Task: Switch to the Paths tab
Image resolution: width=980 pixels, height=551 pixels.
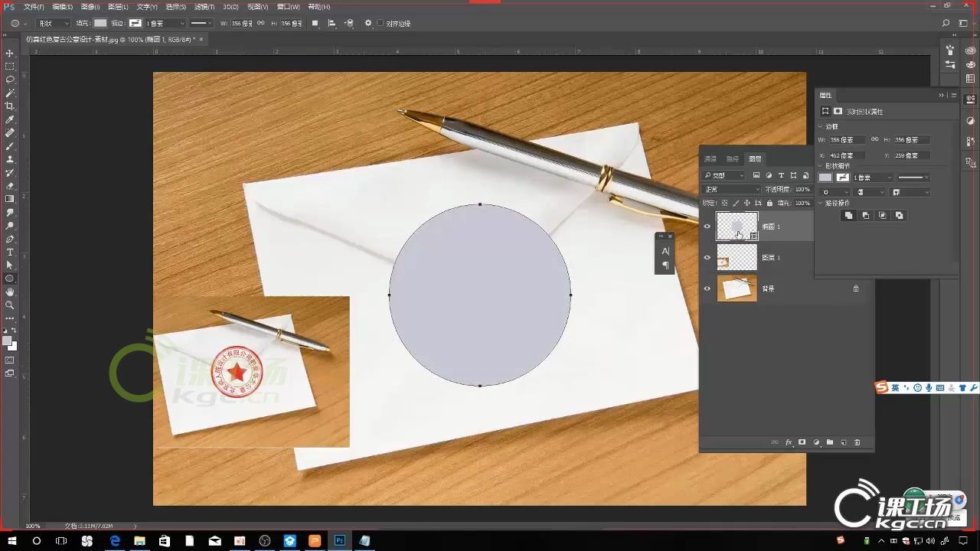Action: point(733,158)
